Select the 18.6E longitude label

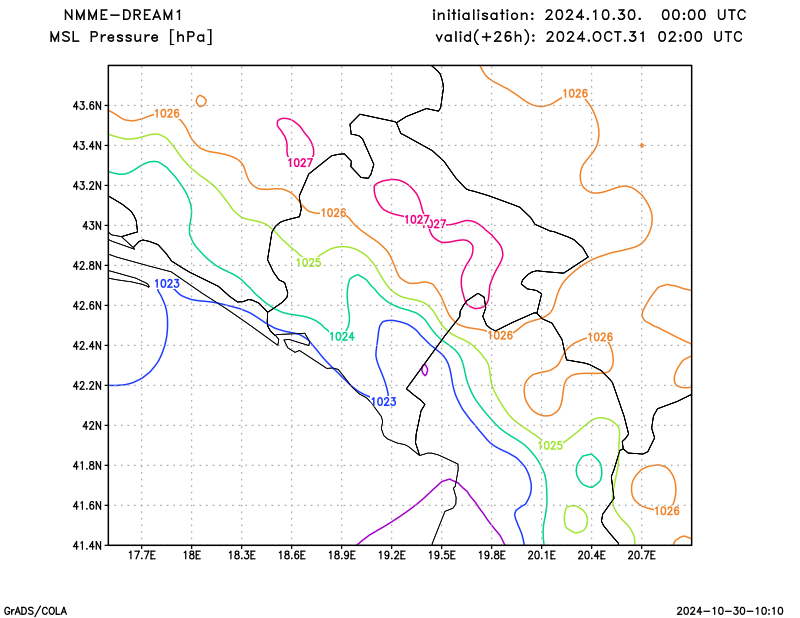[292, 555]
